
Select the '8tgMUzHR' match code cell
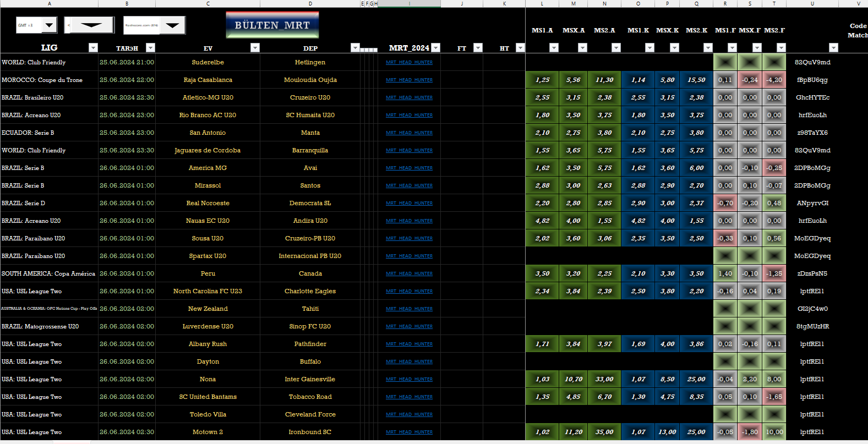click(x=812, y=326)
